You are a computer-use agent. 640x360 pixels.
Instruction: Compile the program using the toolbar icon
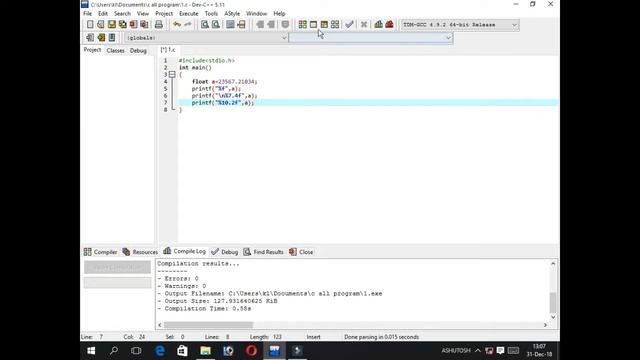(x=302, y=24)
